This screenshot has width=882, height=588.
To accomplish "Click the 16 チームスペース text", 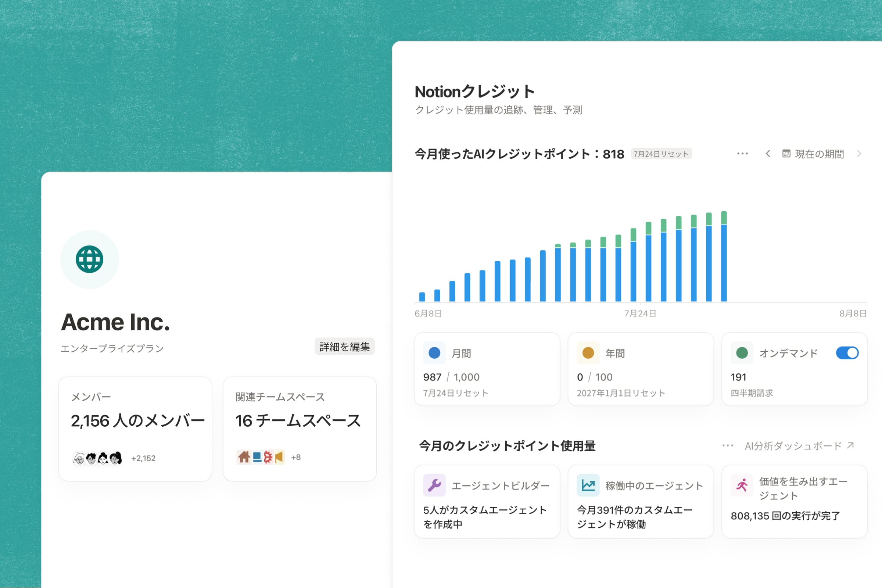I will pos(298,421).
